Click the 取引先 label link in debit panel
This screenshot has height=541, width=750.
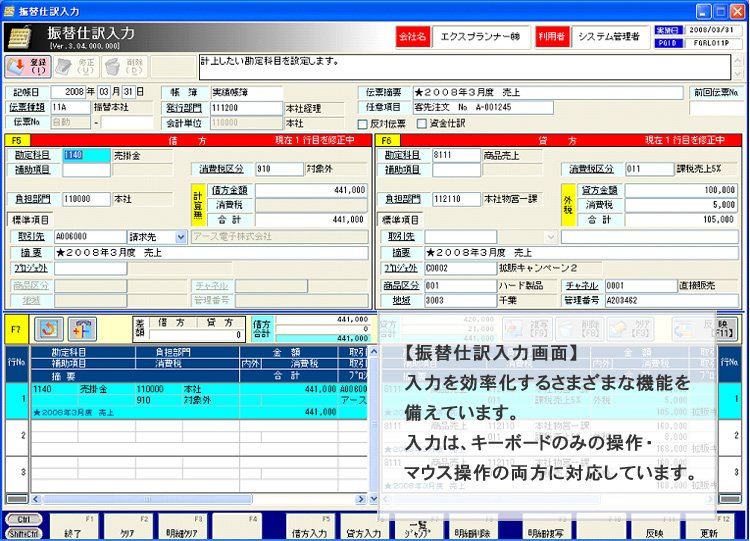(31, 237)
